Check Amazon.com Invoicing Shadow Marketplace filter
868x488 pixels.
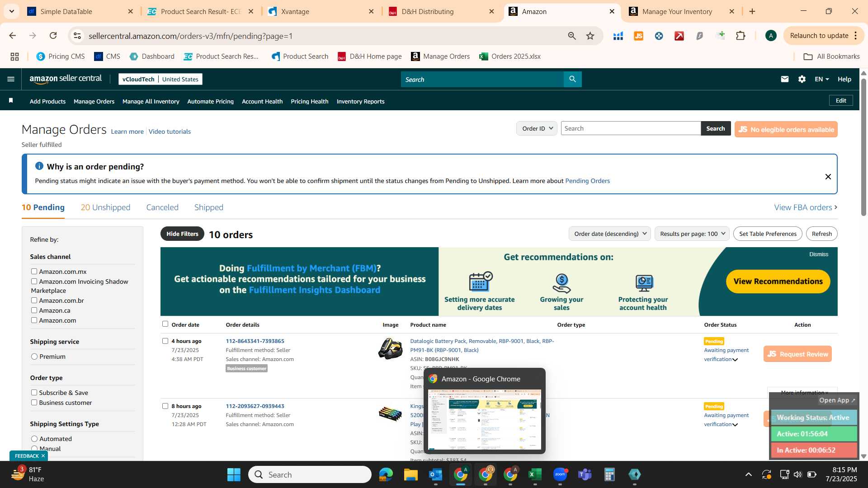point(34,281)
